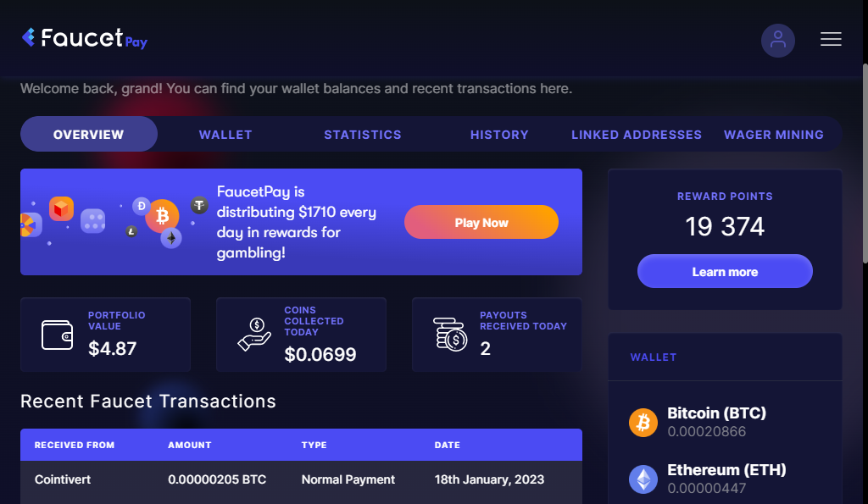
Task: Open the hamburger menu icon
Action: click(x=831, y=39)
